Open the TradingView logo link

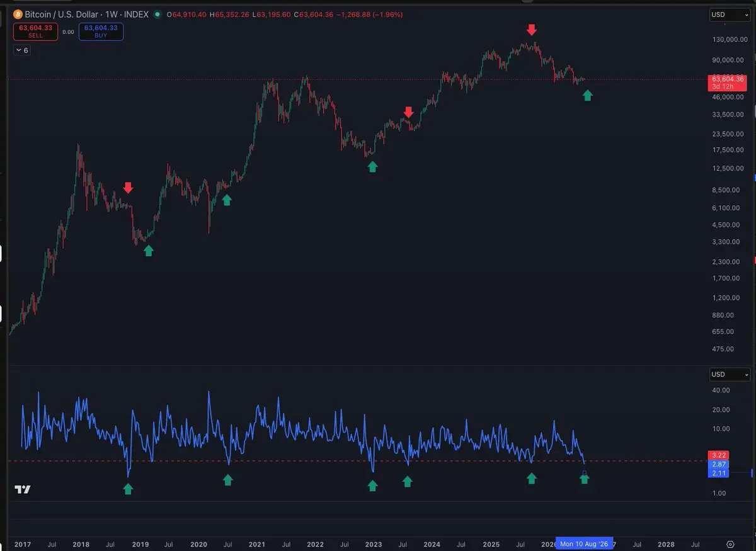23,489
